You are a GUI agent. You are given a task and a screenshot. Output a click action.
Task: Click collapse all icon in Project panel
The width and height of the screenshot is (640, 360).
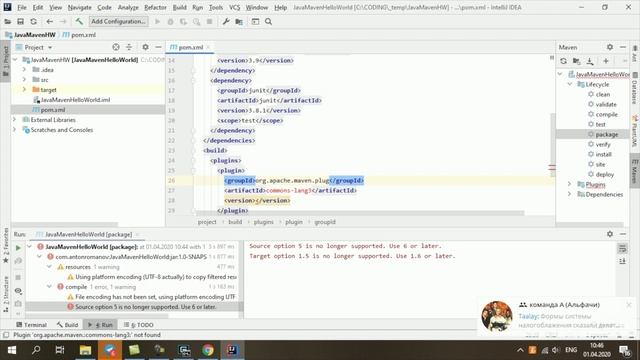point(129,47)
